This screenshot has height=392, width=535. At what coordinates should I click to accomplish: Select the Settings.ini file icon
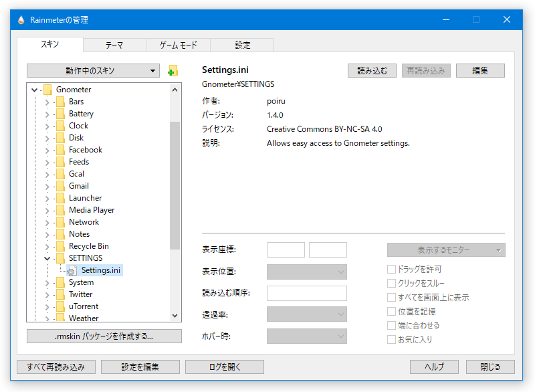click(x=72, y=270)
